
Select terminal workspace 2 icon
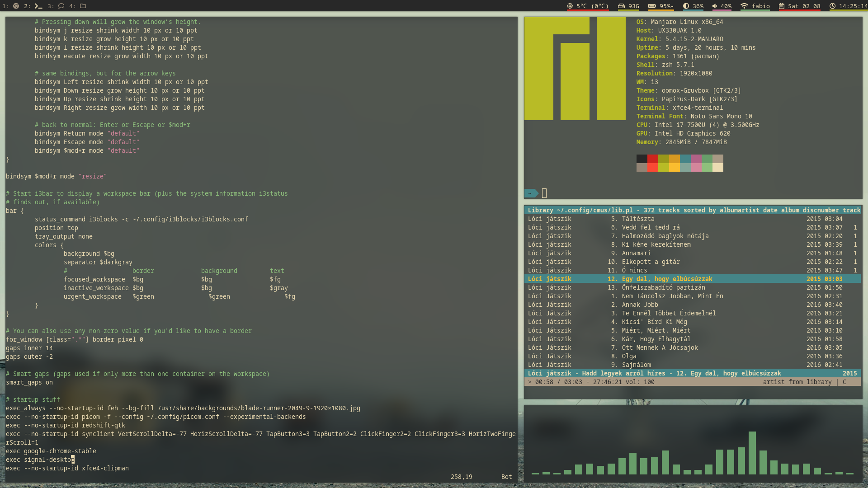tap(38, 6)
